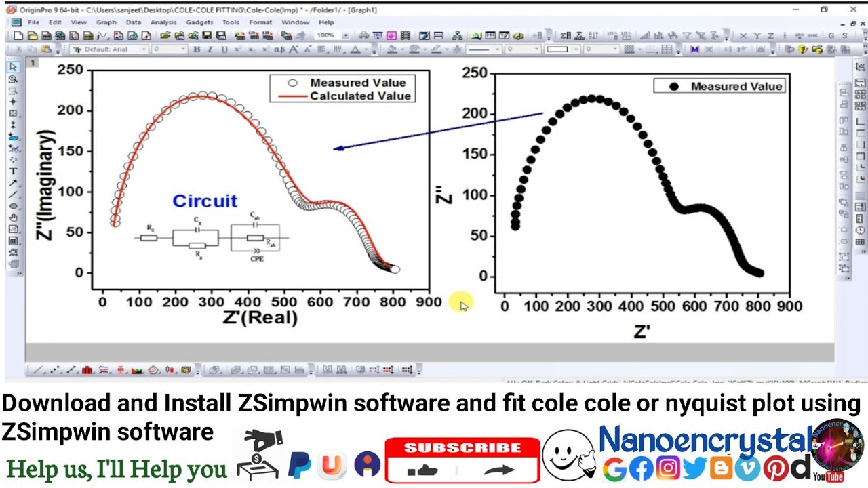The width and height of the screenshot is (868, 488).
Task: Select the Arrow drawing tool
Action: point(13,183)
